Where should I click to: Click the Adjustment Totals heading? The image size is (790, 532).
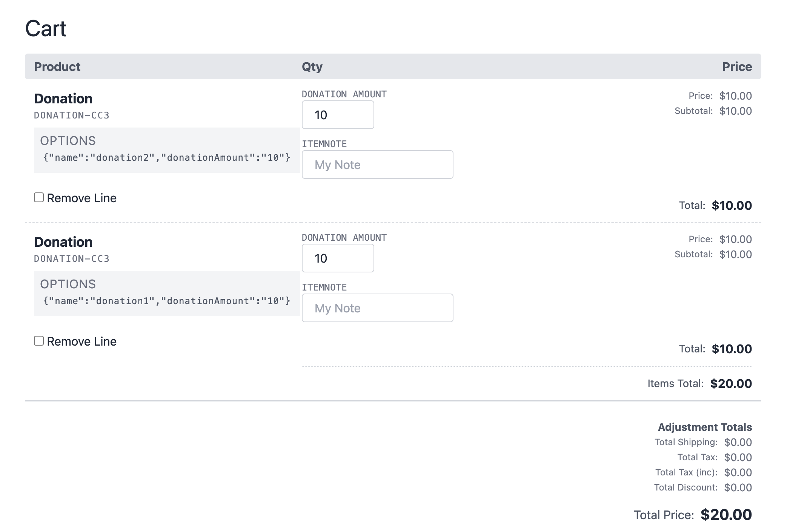(x=705, y=427)
